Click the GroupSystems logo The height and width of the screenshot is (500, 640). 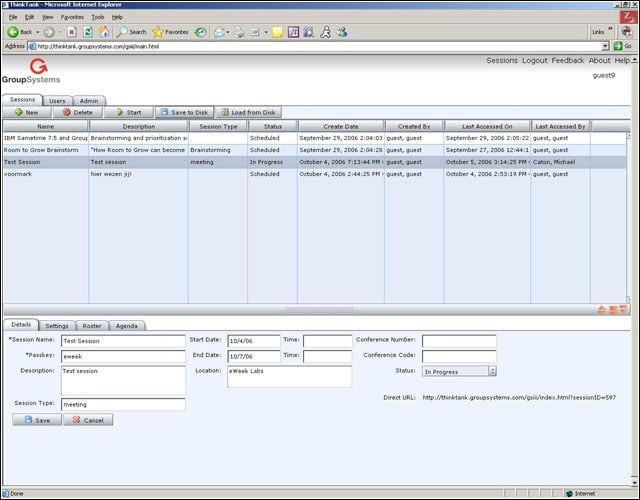pos(31,71)
